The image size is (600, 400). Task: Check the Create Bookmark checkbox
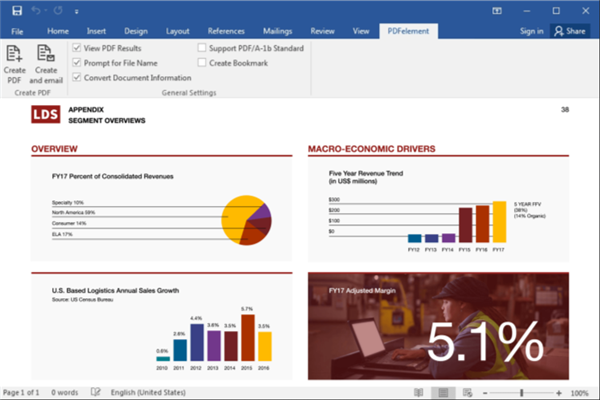[x=202, y=62]
